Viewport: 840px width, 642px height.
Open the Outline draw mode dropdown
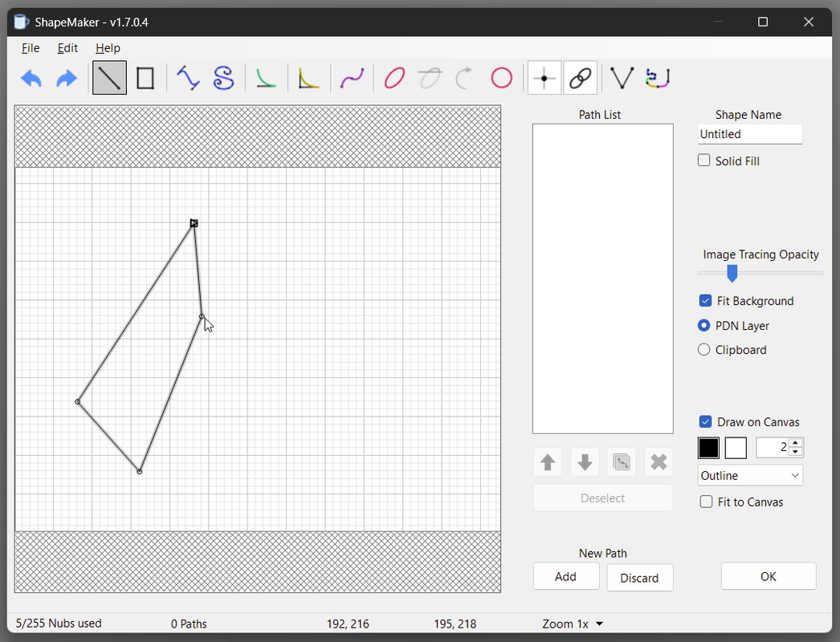point(750,475)
